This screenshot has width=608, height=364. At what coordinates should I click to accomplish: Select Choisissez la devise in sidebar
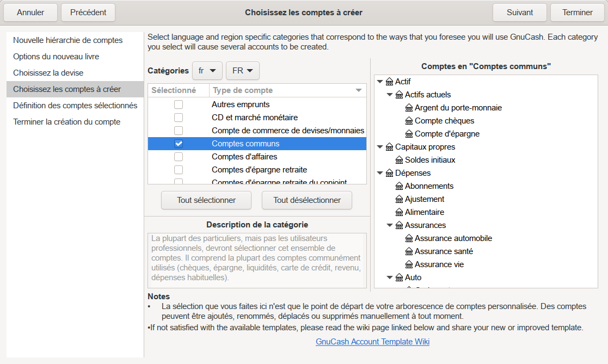(48, 73)
